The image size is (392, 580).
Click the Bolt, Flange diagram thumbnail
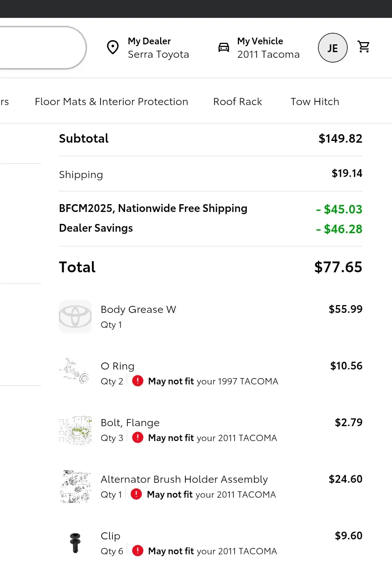click(75, 431)
